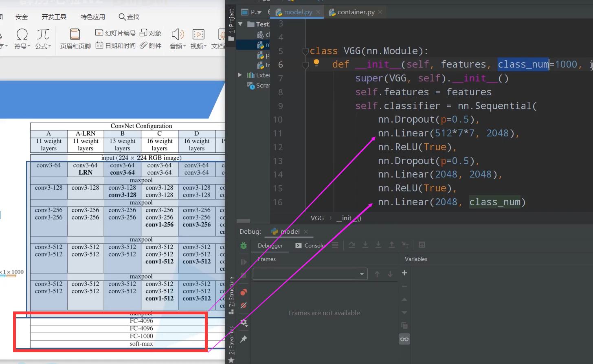This screenshot has height=364, width=593.
Task: Toggle watches view with the glasses icon
Action: tap(404, 339)
